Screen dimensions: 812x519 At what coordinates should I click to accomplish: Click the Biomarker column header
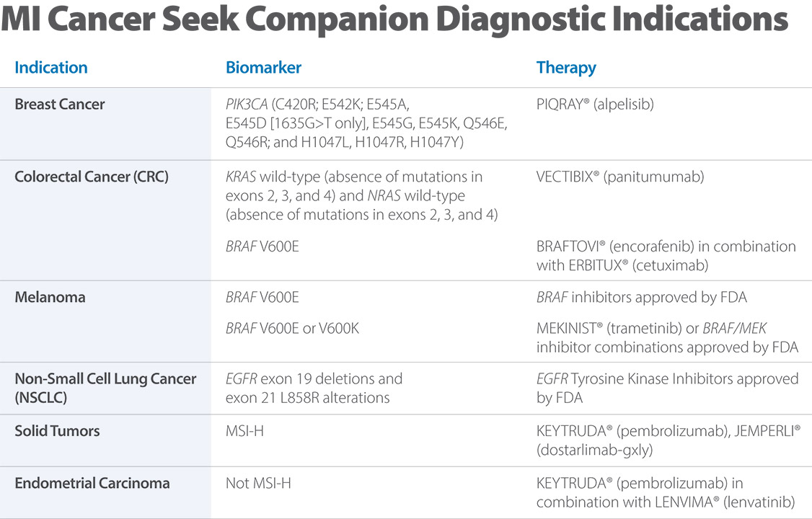263,68
